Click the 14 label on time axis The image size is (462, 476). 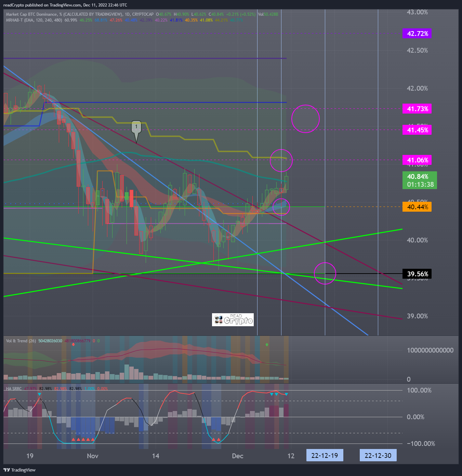156,456
